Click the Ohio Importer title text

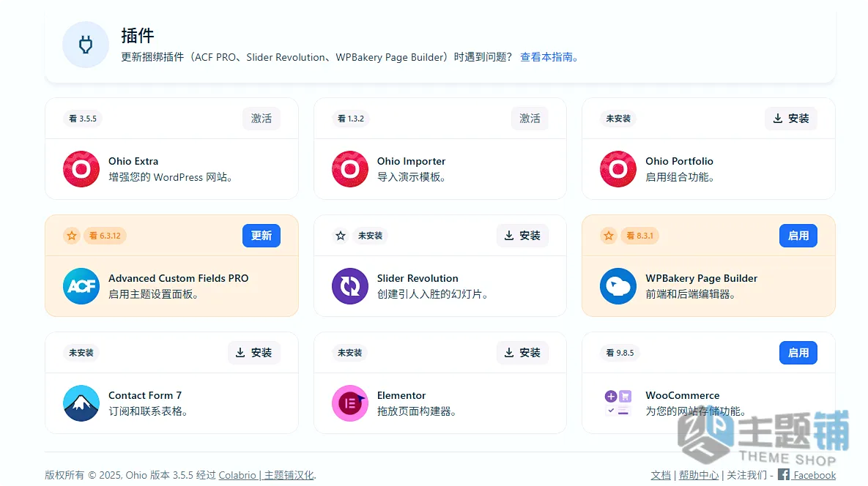point(412,161)
